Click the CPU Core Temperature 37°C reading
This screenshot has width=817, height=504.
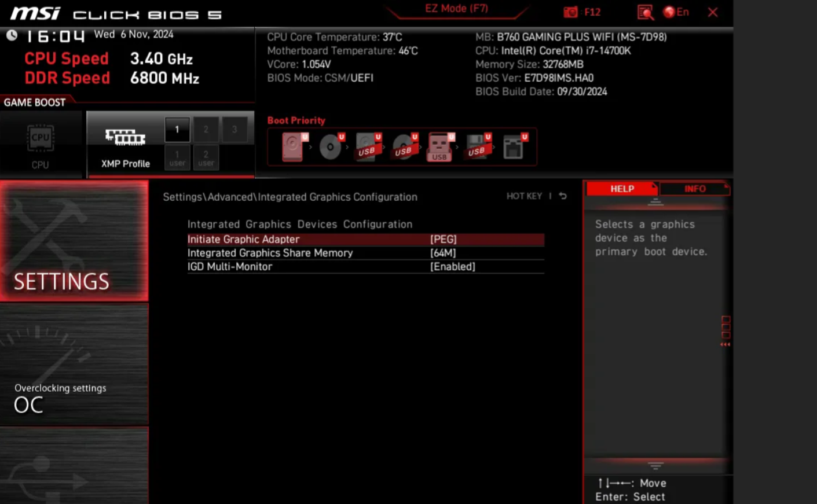(335, 37)
